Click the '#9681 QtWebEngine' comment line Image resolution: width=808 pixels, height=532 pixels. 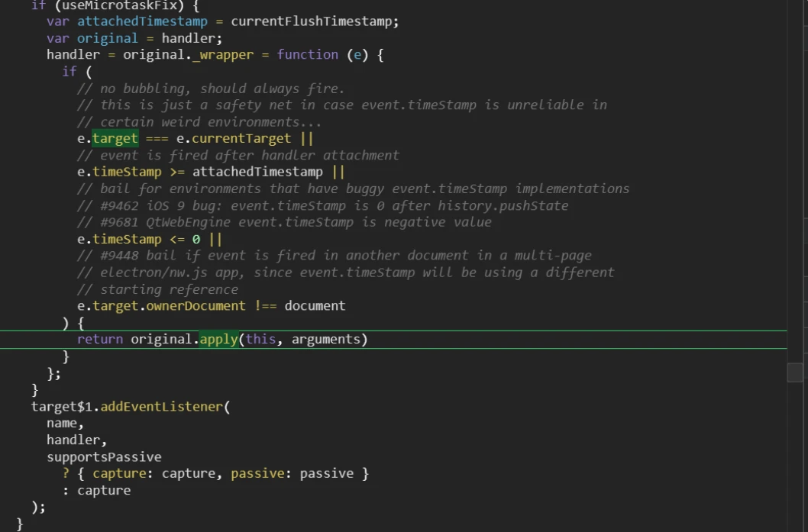click(x=284, y=222)
